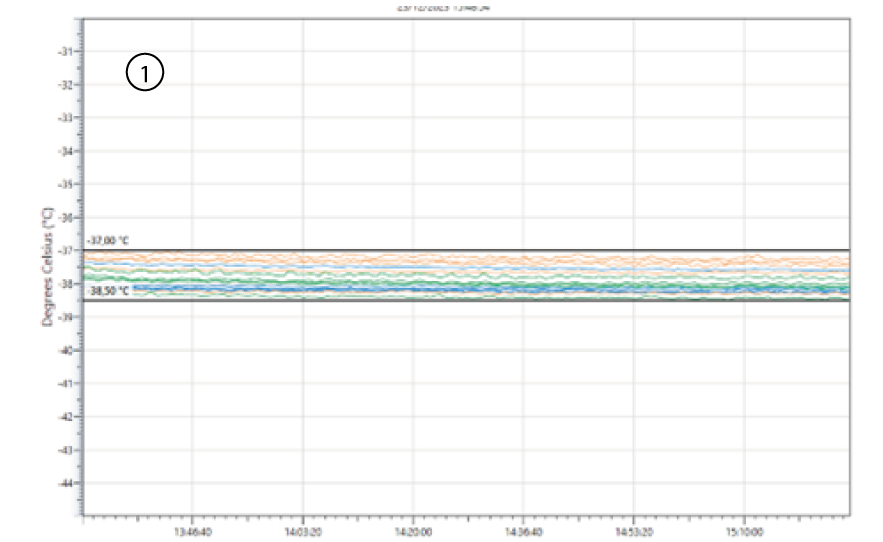Click the 14:03:20 time axis label
883x542 pixels.
tap(302, 533)
